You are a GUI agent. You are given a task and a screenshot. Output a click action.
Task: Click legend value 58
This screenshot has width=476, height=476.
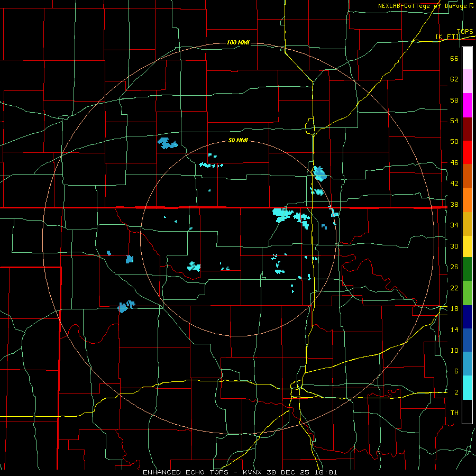pos(454,100)
